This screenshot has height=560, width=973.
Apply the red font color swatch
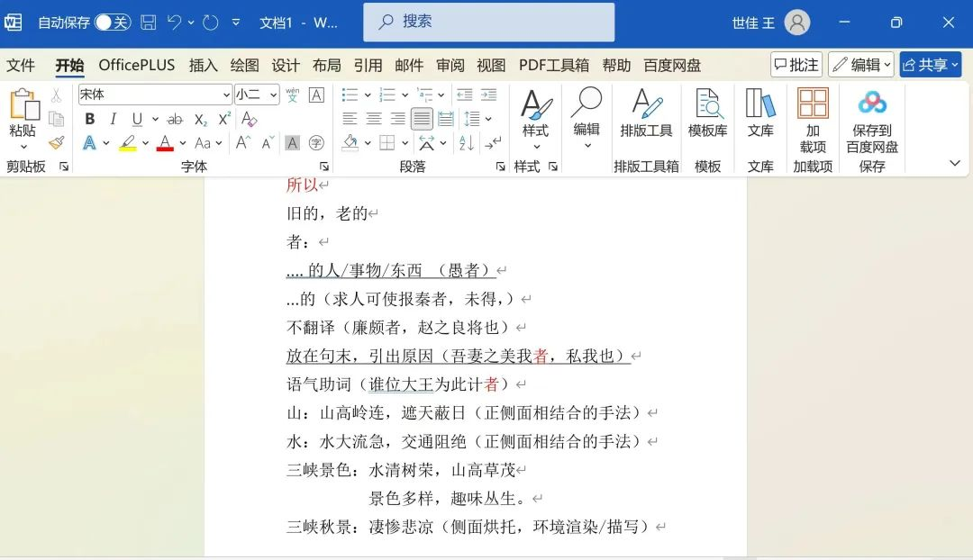click(x=165, y=143)
